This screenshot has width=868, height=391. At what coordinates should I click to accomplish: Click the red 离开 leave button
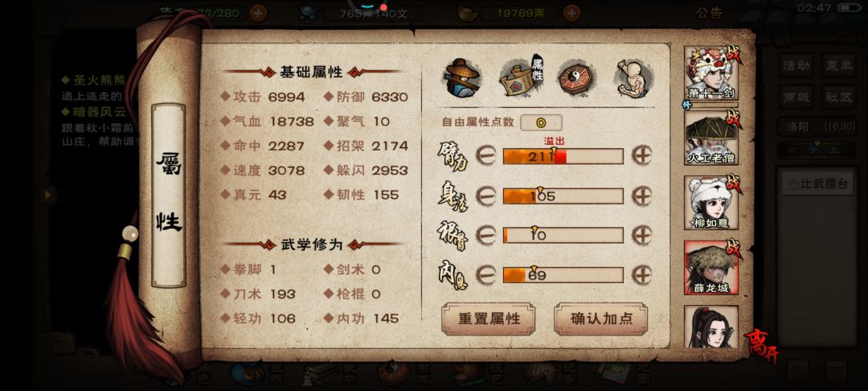click(x=761, y=346)
